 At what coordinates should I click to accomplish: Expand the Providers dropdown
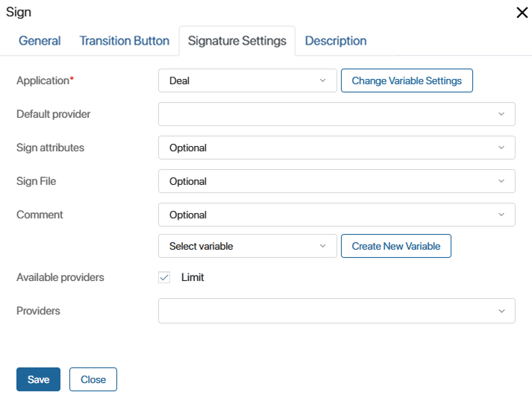point(337,311)
